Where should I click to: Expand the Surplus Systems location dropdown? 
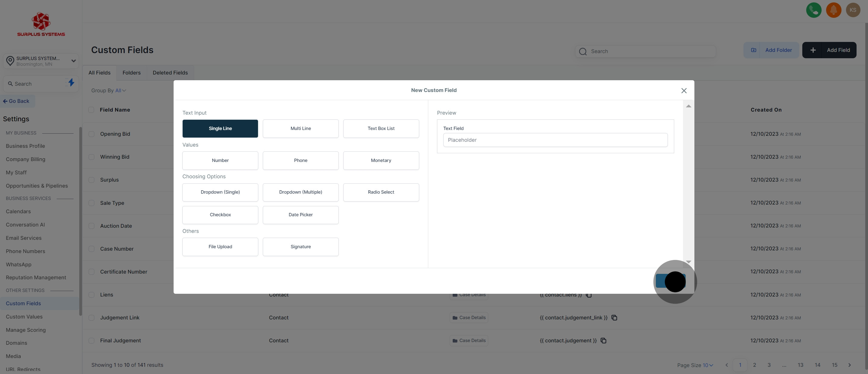(x=74, y=61)
